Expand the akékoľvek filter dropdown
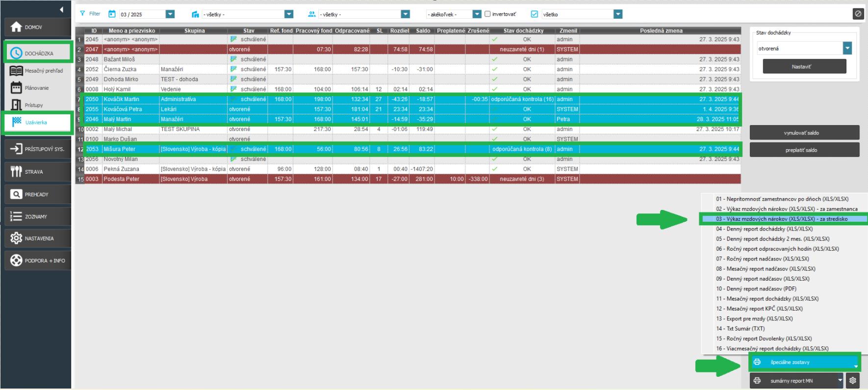868x390 pixels. 477,14
